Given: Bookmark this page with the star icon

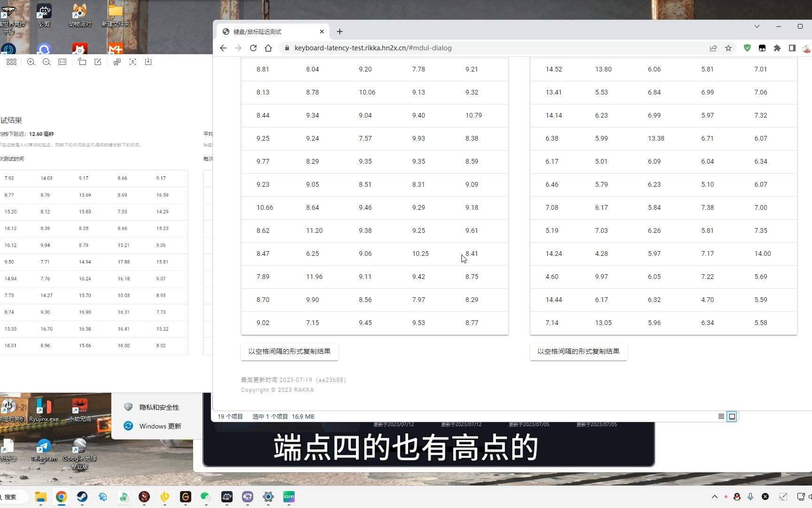Looking at the screenshot, I should click(x=728, y=48).
